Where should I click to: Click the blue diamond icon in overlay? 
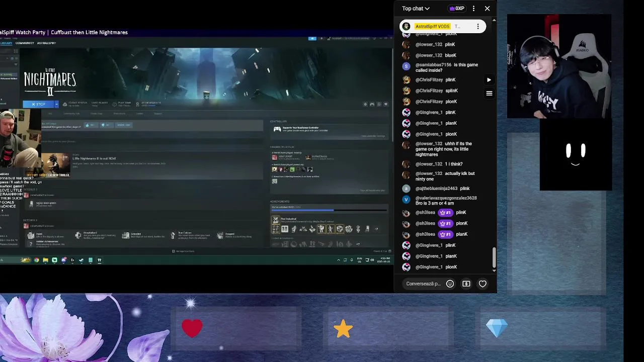point(497,329)
